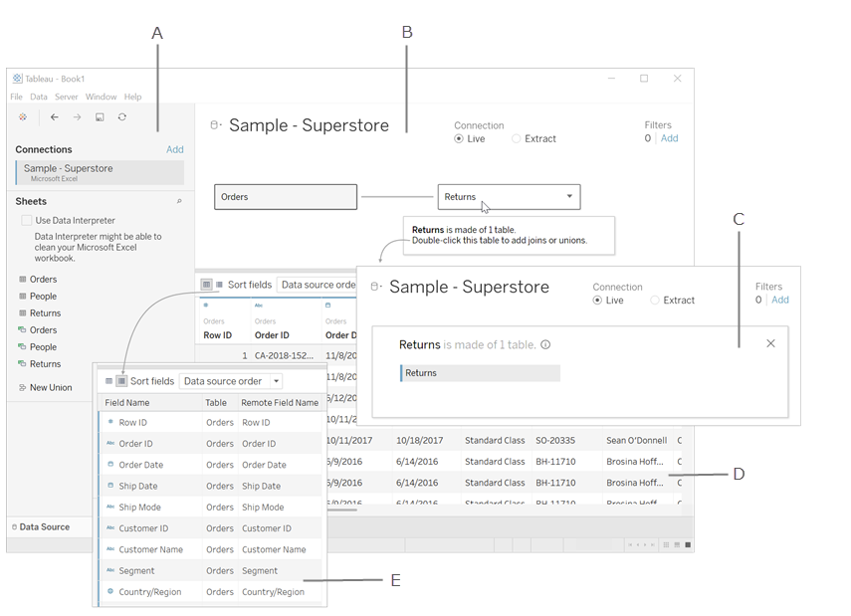Click the selected list icon in metadata inset

(122, 381)
